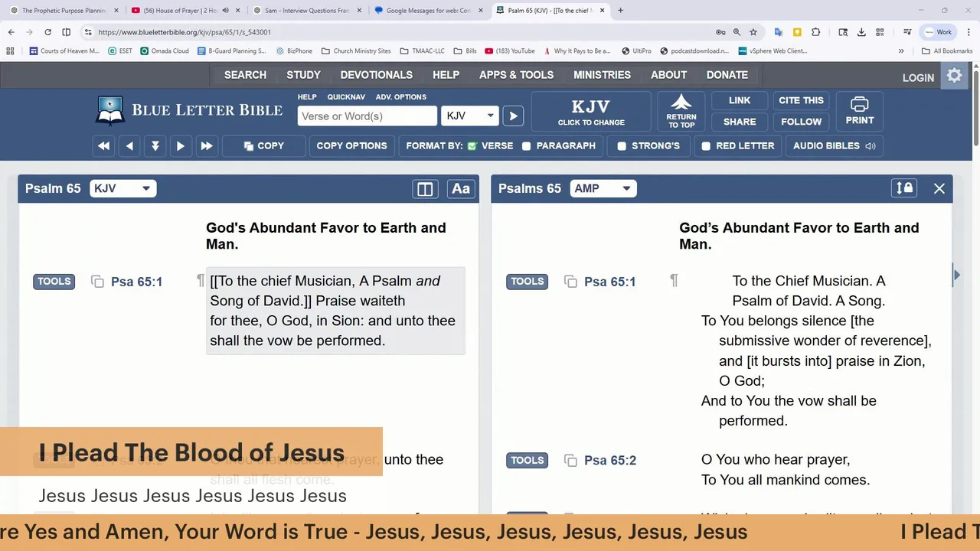This screenshot has height=551, width=980.
Task: Click the COPY button
Action: coord(263,146)
